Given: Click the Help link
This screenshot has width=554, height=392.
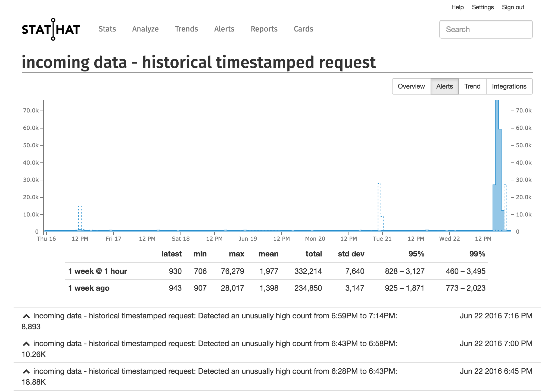Looking at the screenshot, I should click(457, 7).
